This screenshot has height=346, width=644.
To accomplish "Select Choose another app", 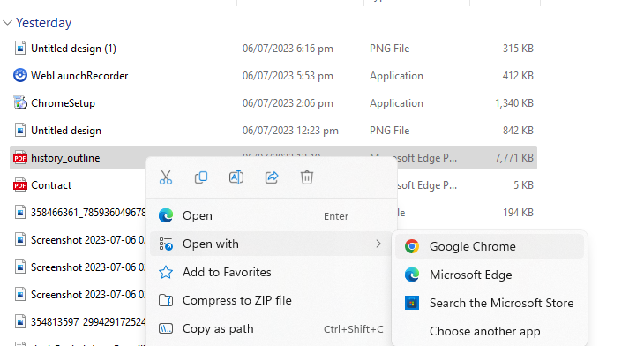I will 489,331.
